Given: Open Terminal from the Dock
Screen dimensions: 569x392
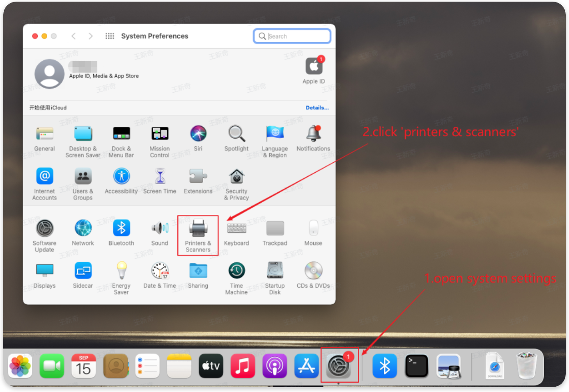Looking at the screenshot, I should click(x=417, y=366).
